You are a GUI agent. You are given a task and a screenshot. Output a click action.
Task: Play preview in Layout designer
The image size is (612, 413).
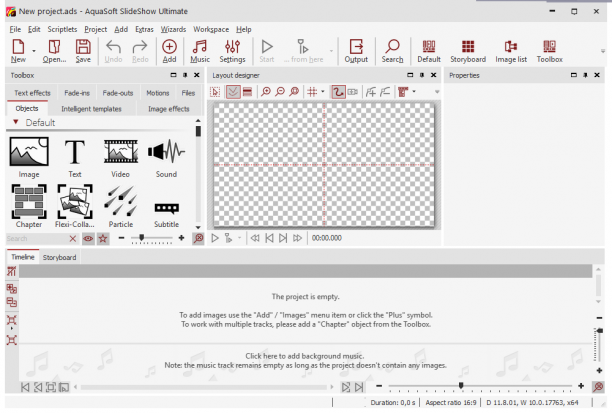click(x=215, y=238)
